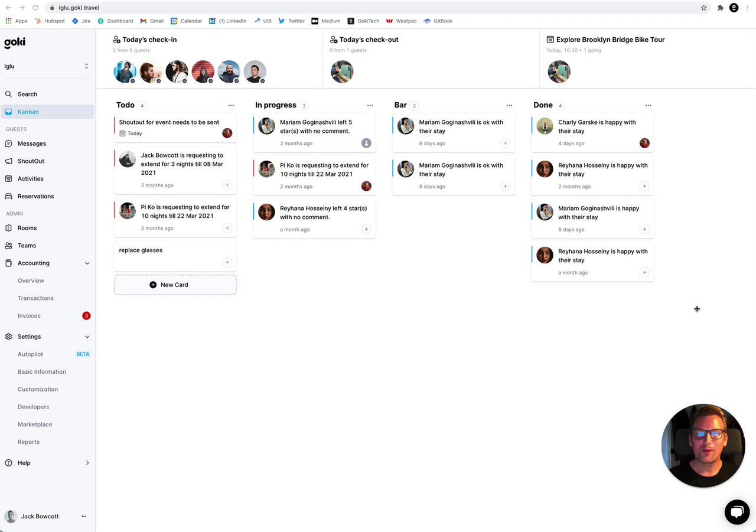Go back in browser history
The image size is (756, 532).
(x=8, y=8)
